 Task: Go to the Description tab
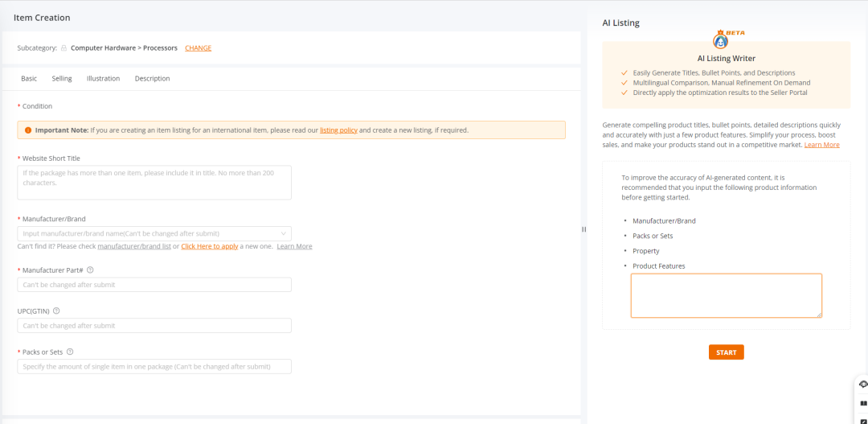click(152, 79)
